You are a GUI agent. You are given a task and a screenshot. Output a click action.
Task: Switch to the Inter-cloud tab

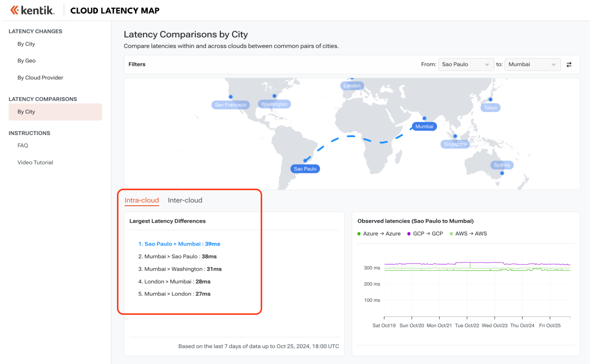click(x=185, y=200)
